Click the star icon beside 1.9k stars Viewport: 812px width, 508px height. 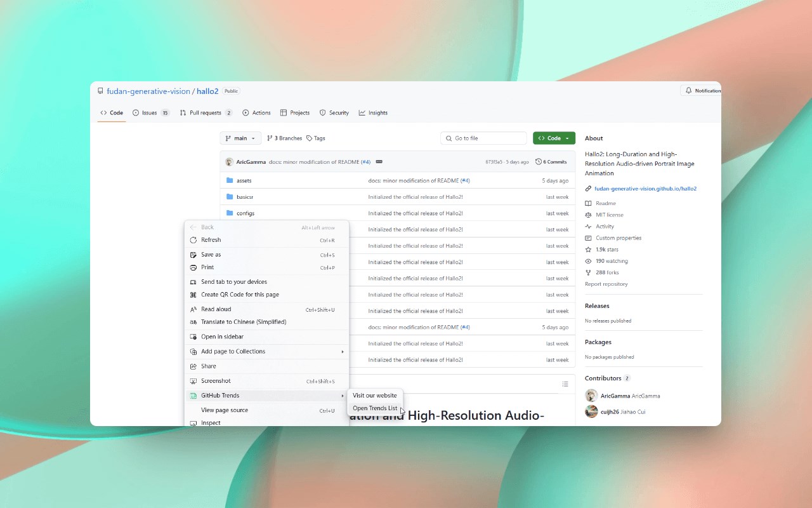(x=589, y=250)
